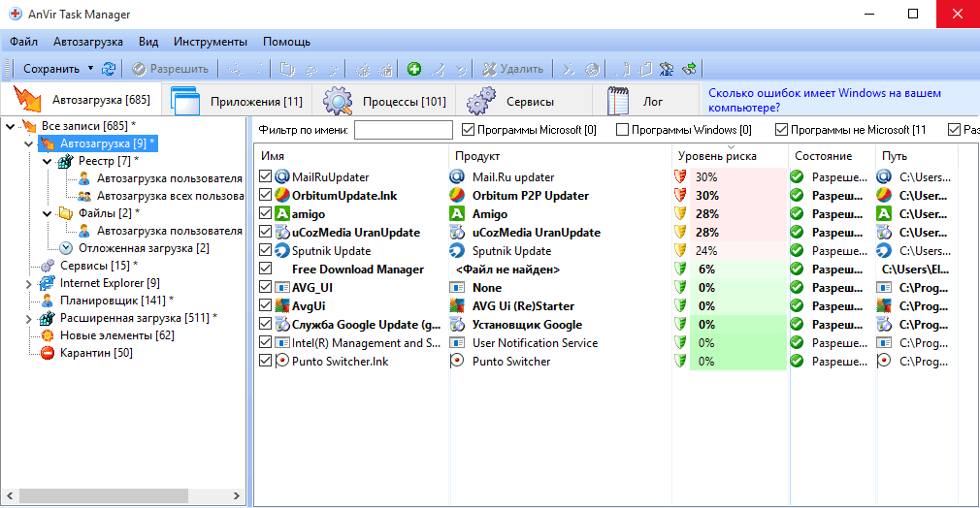
Task: Switch to the Приложения [11] tab
Action: click(x=237, y=101)
